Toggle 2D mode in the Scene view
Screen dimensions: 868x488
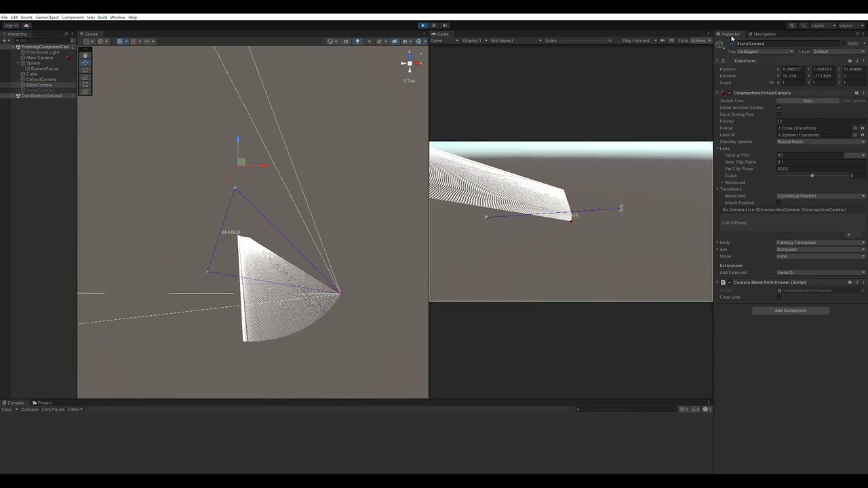[x=346, y=41]
